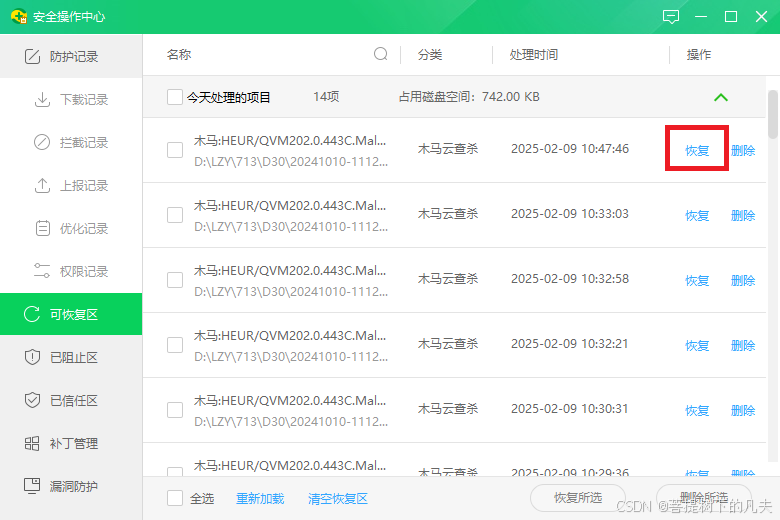This screenshot has width=780, height=520.
Task: Click the trojan name in the 10:32:58 row
Action: tap(290, 271)
